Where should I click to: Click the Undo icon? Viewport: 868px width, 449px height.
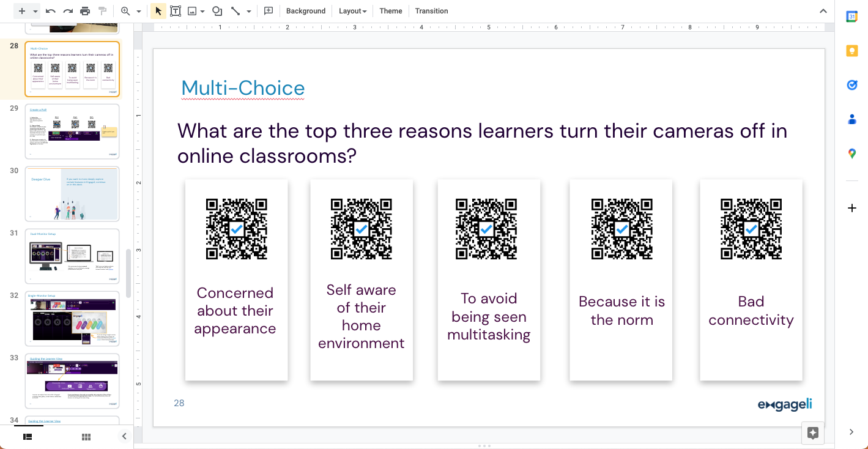click(x=51, y=11)
